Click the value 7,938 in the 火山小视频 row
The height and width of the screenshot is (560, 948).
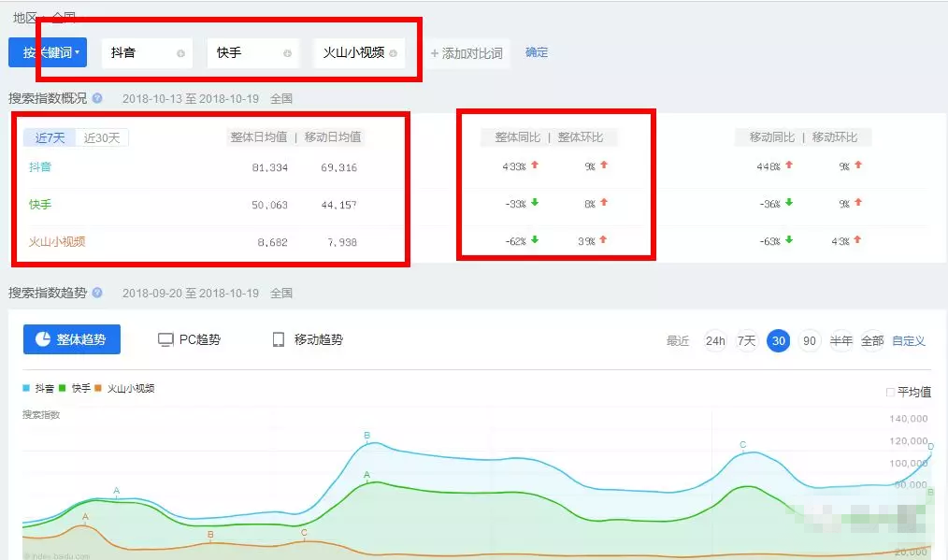click(x=342, y=242)
